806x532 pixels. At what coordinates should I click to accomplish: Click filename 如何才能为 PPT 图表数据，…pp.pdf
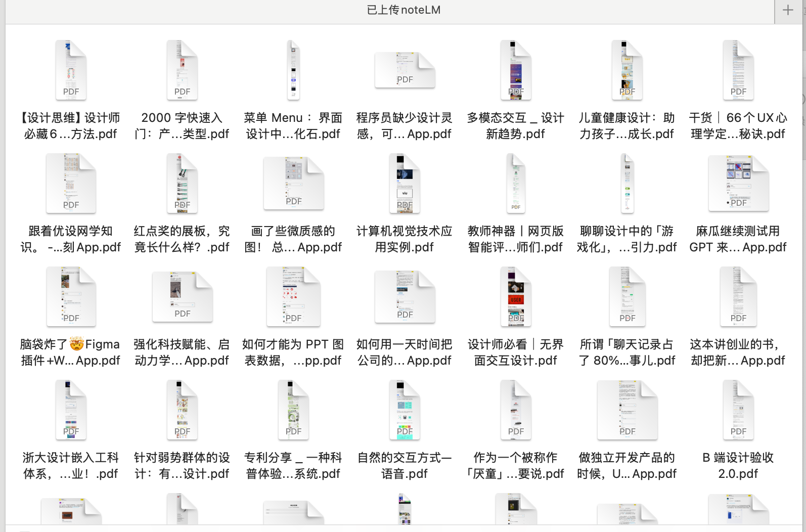pos(293,352)
